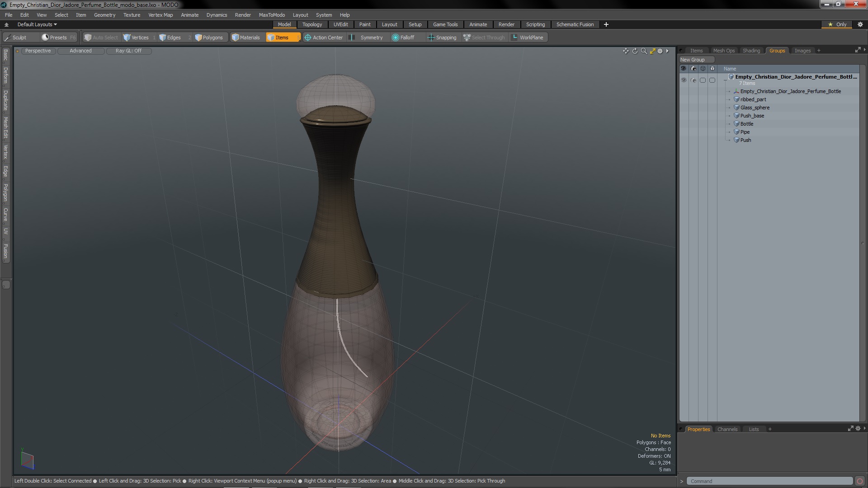Image resolution: width=868 pixels, height=488 pixels.
Task: Open the Default Layouts dropdown
Action: point(37,24)
